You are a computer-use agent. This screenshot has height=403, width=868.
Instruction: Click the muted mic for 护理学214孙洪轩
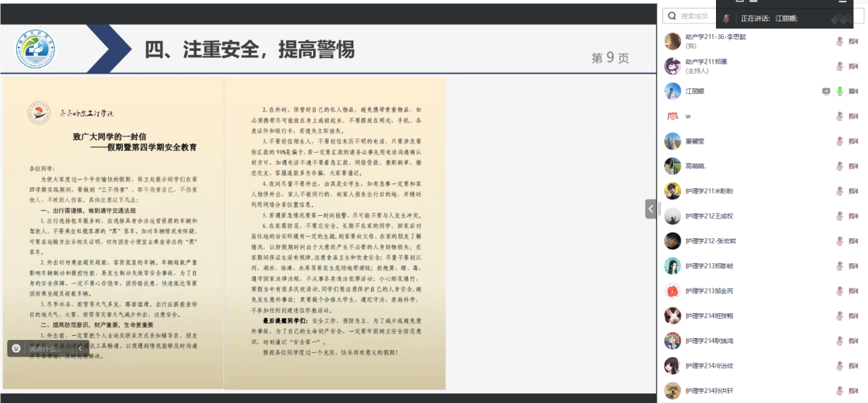pyautogui.click(x=840, y=391)
